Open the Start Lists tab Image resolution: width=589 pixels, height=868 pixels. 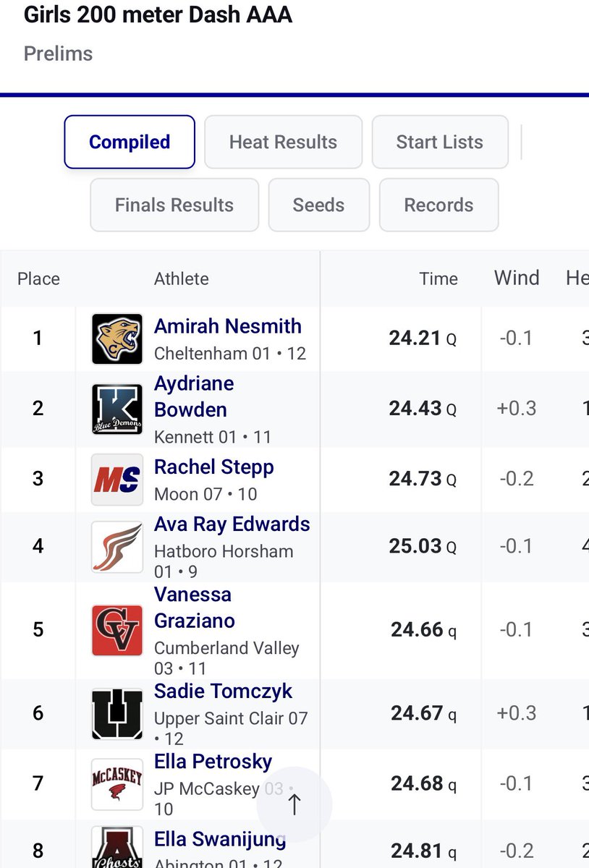click(440, 142)
